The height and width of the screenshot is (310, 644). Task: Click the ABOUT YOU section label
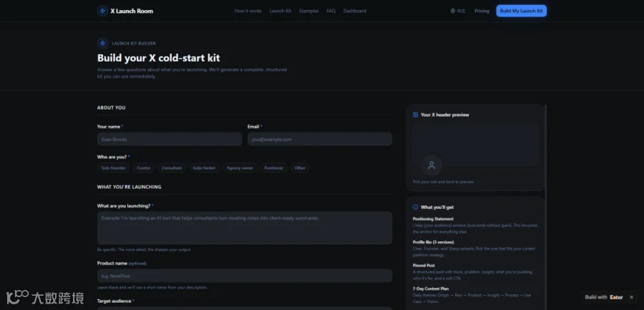tap(112, 107)
